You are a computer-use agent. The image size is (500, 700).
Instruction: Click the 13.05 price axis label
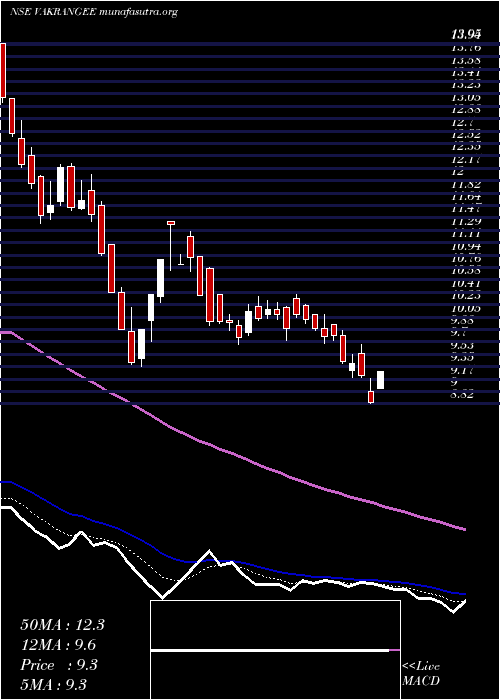467,97
